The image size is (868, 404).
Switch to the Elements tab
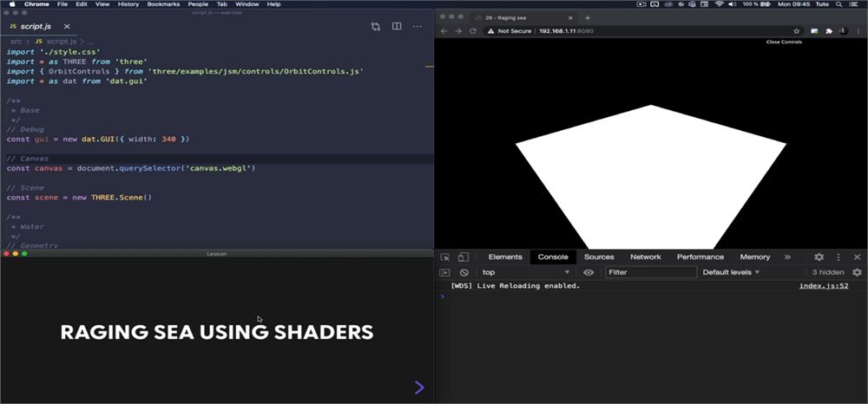tap(505, 257)
